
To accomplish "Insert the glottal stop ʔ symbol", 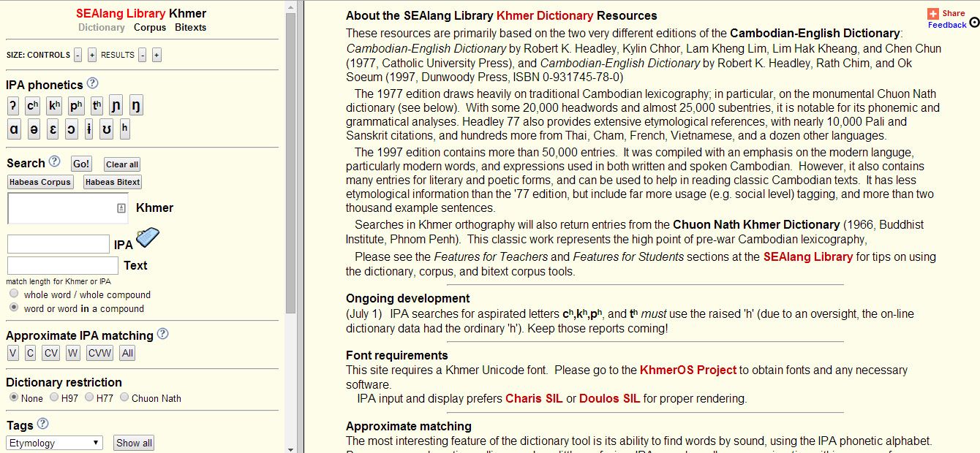I will tap(13, 106).
